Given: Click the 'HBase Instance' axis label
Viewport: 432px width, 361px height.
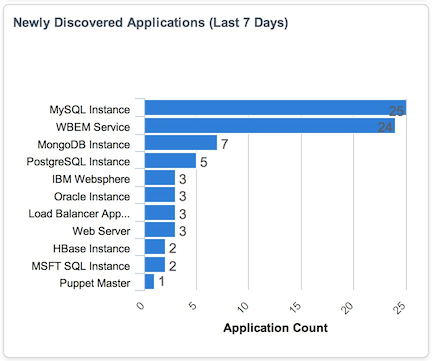Looking at the screenshot, I should point(91,248).
